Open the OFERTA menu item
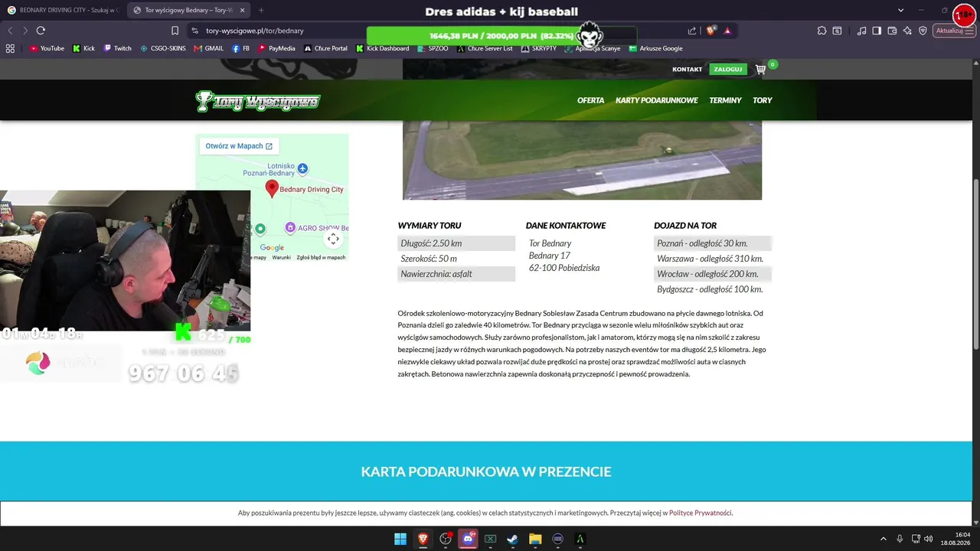This screenshot has width=980, height=551. pos(590,100)
